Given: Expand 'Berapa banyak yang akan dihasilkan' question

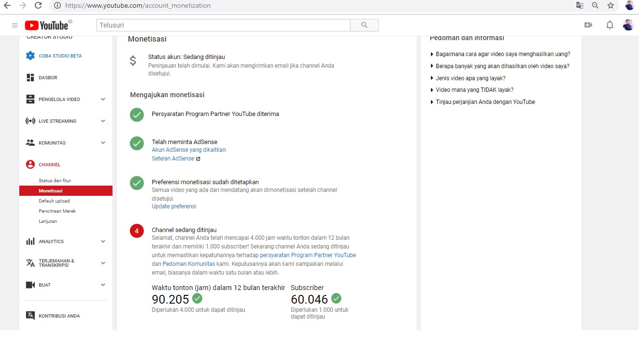Looking at the screenshot, I should click(500, 66).
